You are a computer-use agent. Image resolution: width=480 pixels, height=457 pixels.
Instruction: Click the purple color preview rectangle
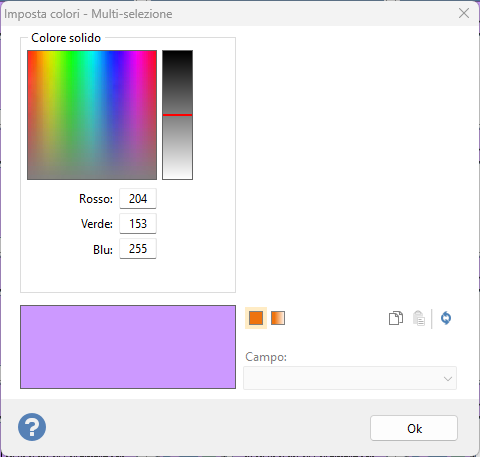(x=128, y=347)
